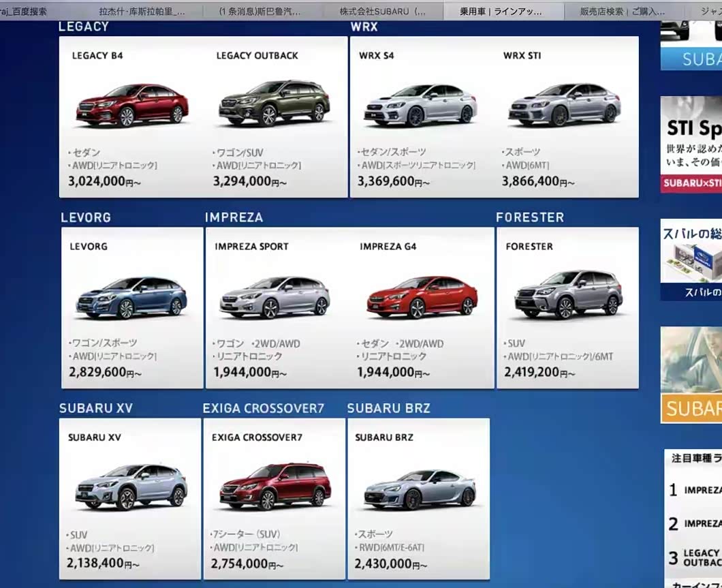Click the Exiga Crossover7 price 2,754,000円
The height and width of the screenshot is (588, 722).
247,563
